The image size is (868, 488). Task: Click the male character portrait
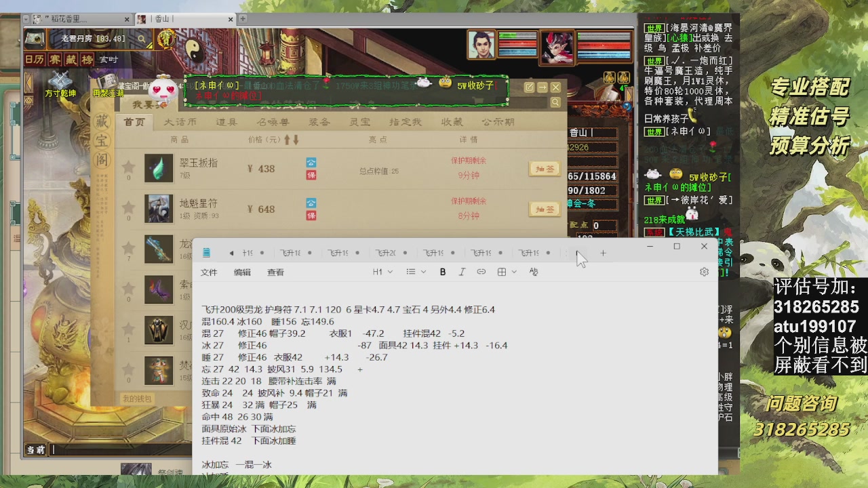click(481, 45)
